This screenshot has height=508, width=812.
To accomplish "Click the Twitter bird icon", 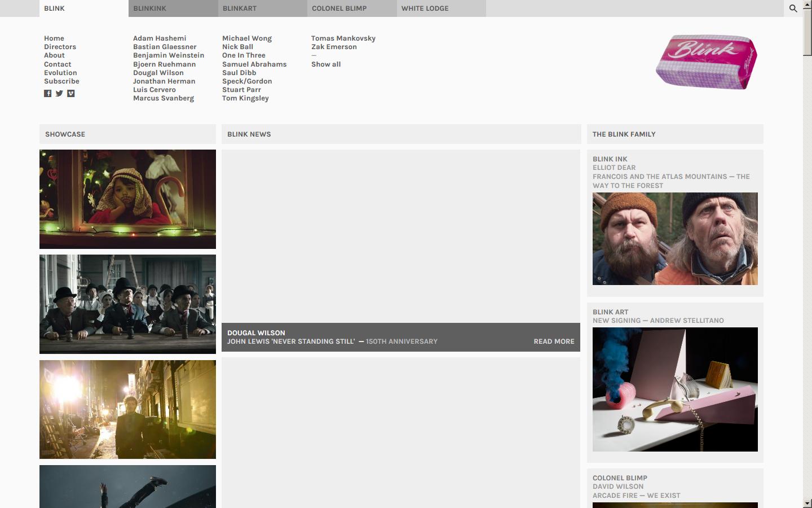I will point(59,94).
